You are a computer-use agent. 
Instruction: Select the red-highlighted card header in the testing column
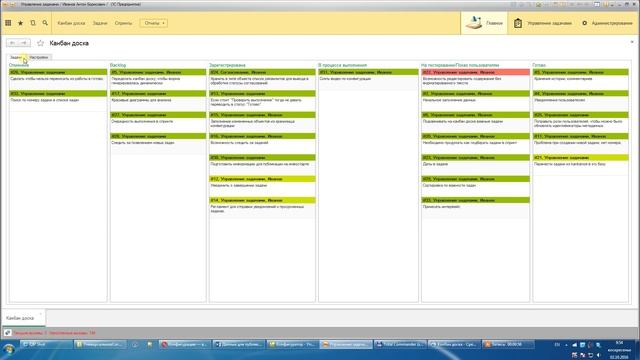(476, 72)
